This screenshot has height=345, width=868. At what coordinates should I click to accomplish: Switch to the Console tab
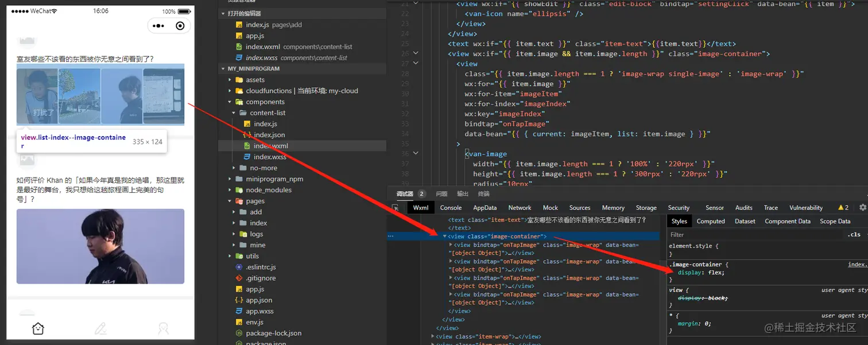(x=451, y=208)
